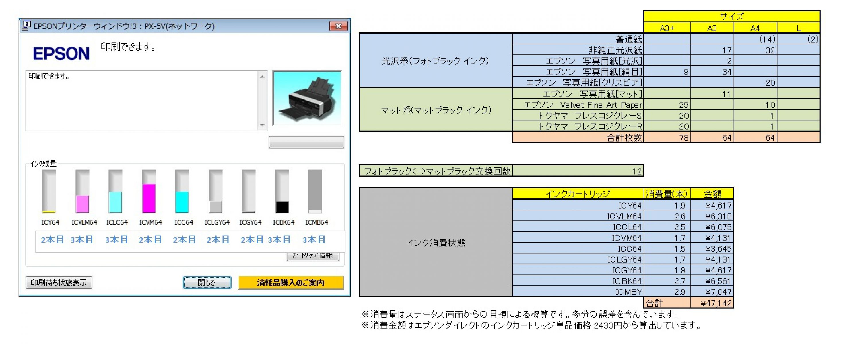This screenshot has height=344, width=868.
Task: Click the ¥47,142 total amount cell
Action: 712,303
